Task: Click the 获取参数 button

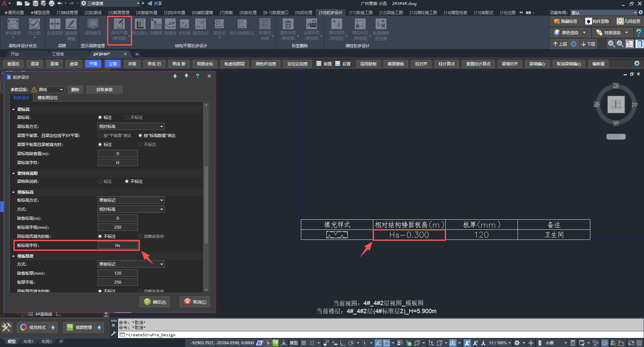Action: pos(104,90)
